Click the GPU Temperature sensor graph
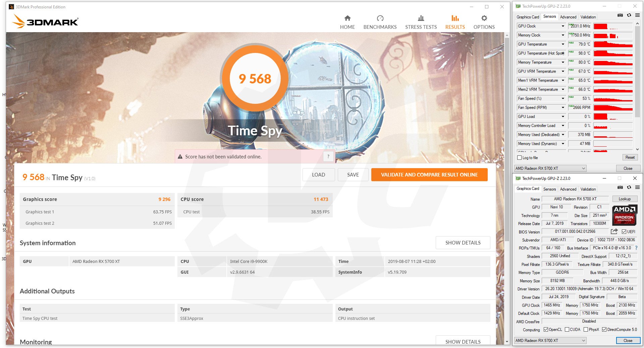Image resolution: width=644 pixels, height=348 pixels. [x=613, y=44]
